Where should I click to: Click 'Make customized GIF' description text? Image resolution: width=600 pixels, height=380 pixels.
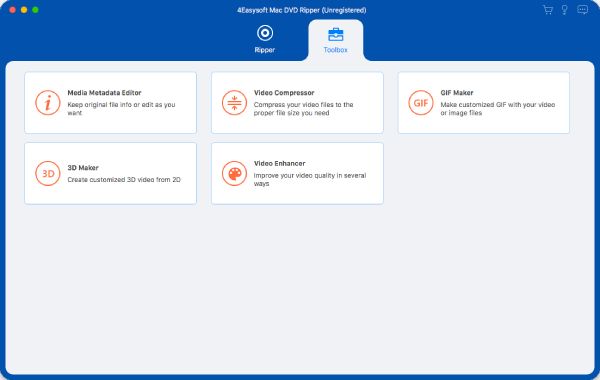497,109
